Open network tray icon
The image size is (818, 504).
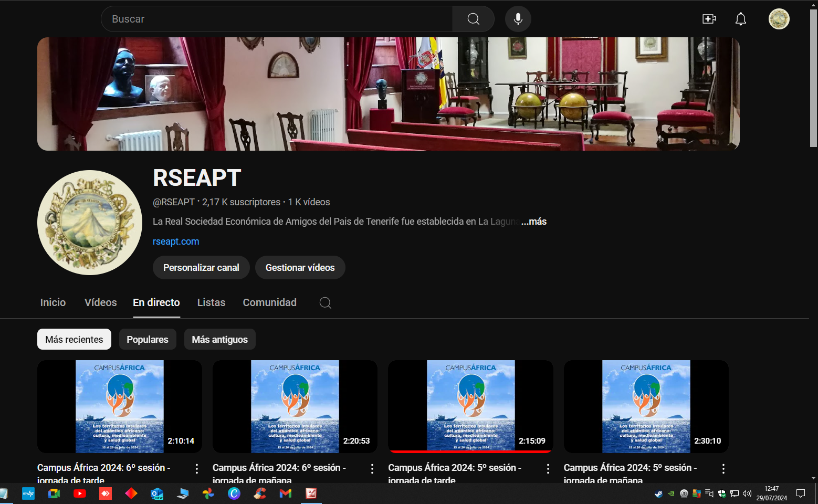tap(735, 493)
